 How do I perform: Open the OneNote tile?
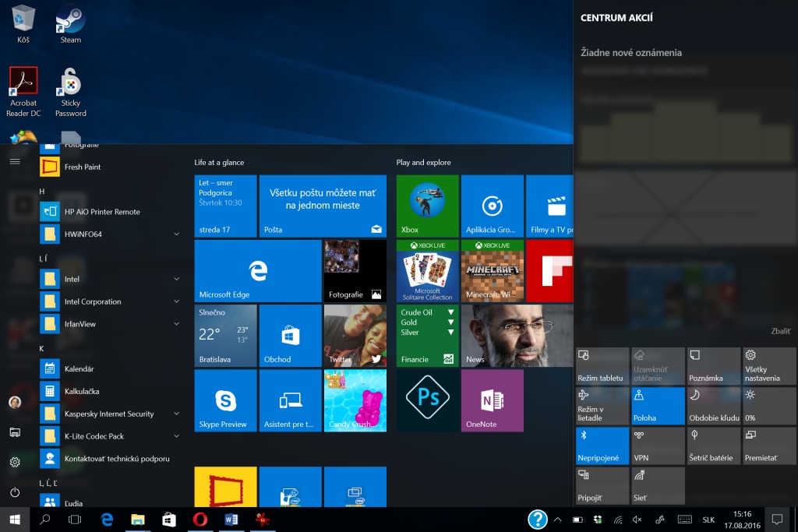[492, 400]
